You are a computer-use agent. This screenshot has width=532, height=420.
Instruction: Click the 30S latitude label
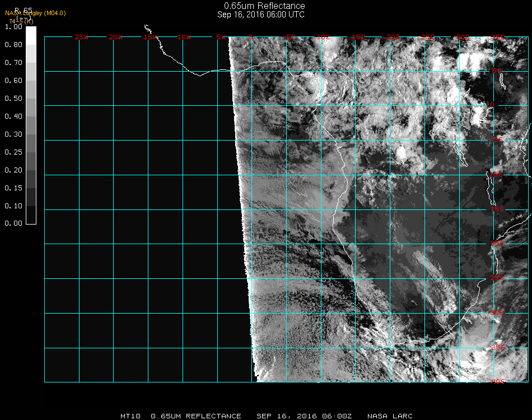point(497,313)
